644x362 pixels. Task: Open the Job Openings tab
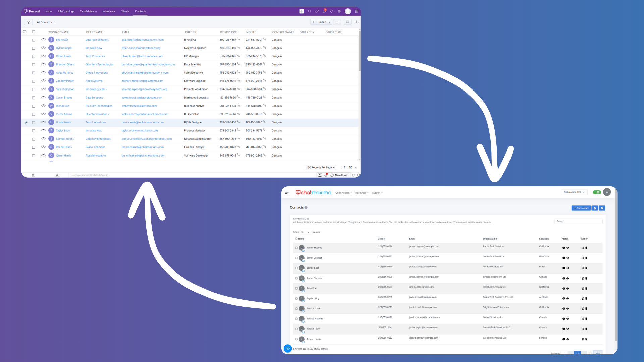pyautogui.click(x=66, y=11)
